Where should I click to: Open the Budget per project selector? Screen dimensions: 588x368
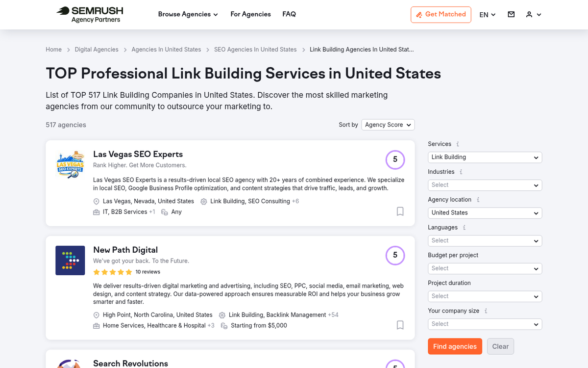tap(485, 268)
